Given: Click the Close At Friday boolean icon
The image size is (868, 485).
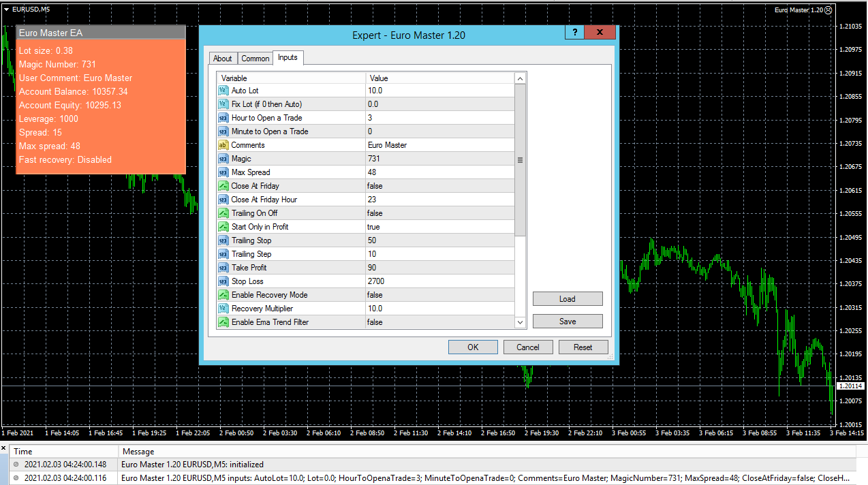Looking at the screenshot, I should coord(223,186).
